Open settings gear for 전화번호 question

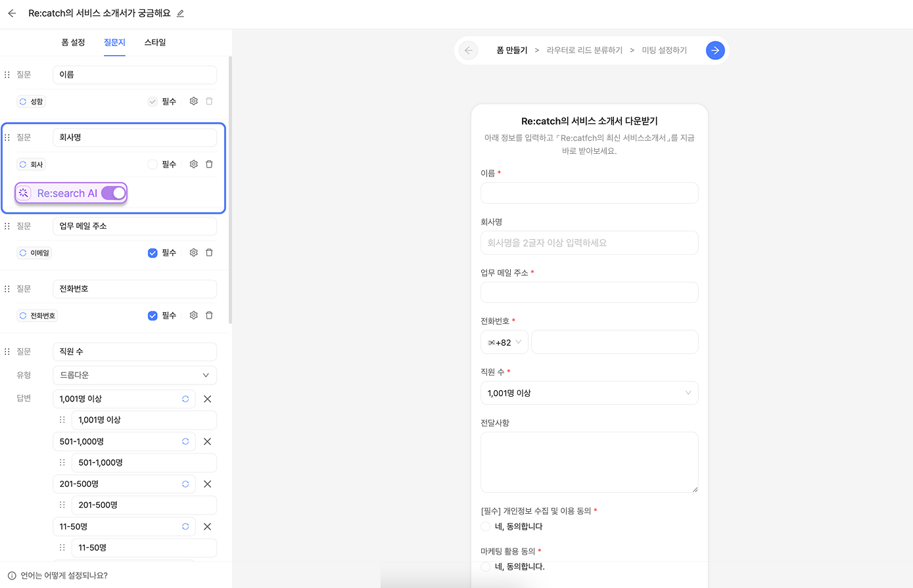pyautogui.click(x=194, y=315)
